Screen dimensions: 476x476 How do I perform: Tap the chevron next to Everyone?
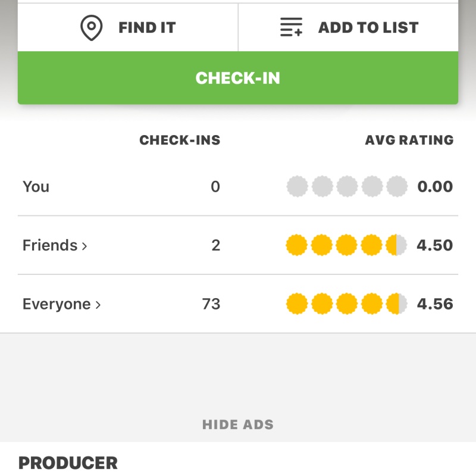(98, 305)
